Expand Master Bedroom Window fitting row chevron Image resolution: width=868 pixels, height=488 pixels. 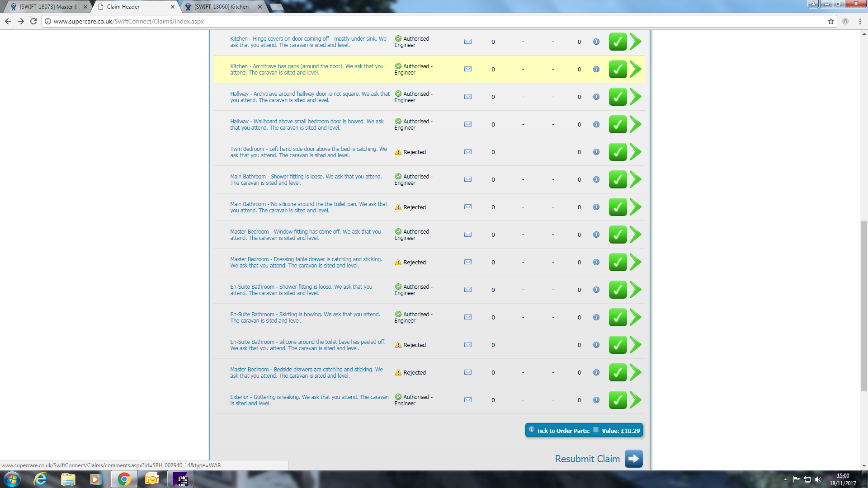click(x=636, y=235)
